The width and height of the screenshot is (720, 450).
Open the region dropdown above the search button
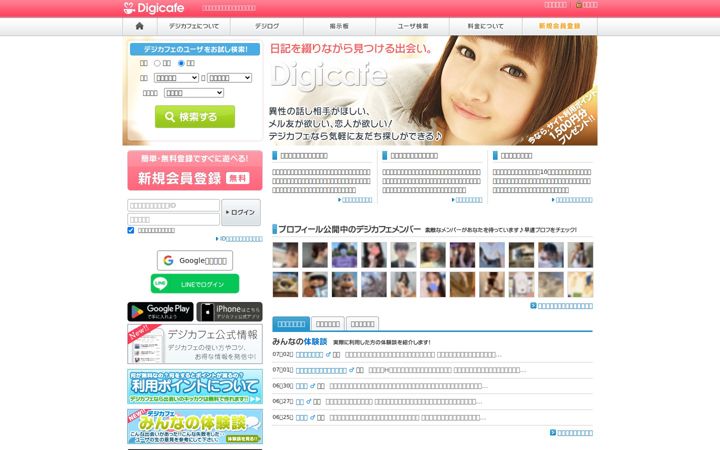194,93
